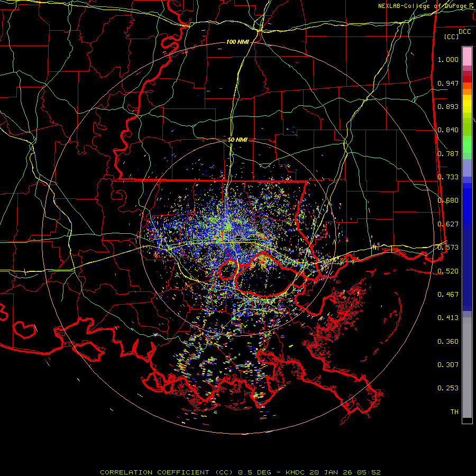Image resolution: width=476 pixels, height=476 pixels.
Task: Click the 0.893 legend value
Action: coord(448,106)
